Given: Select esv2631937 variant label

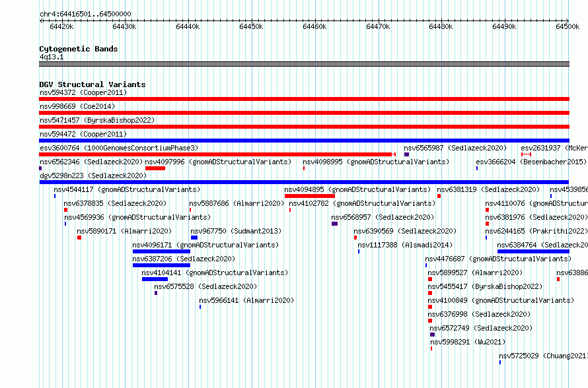Looking at the screenshot, I should point(554,148).
